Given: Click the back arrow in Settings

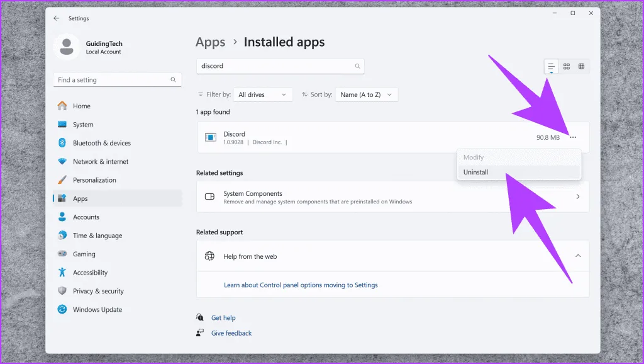Looking at the screenshot, I should click(x=57, y=18).
